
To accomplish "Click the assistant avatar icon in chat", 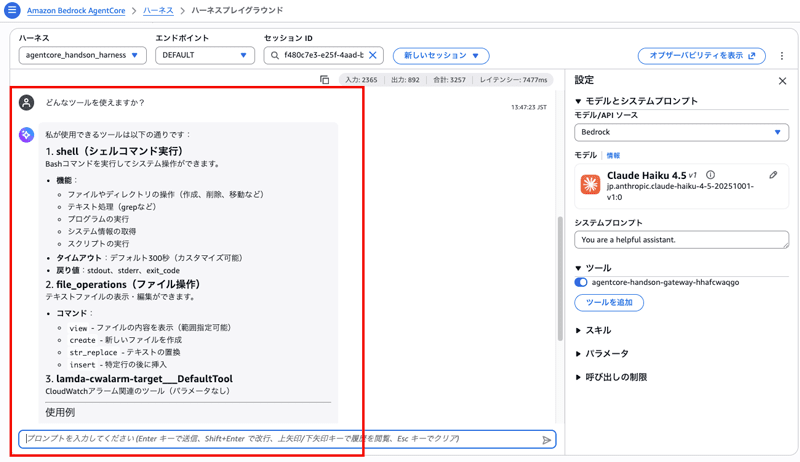I will pos(27,135).
